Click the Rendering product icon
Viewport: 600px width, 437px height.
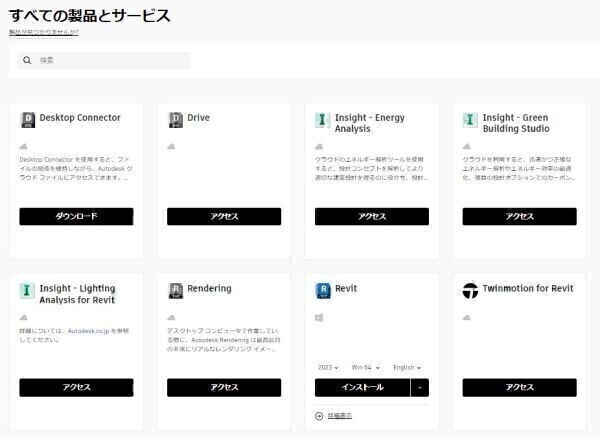tap(176, 290)
